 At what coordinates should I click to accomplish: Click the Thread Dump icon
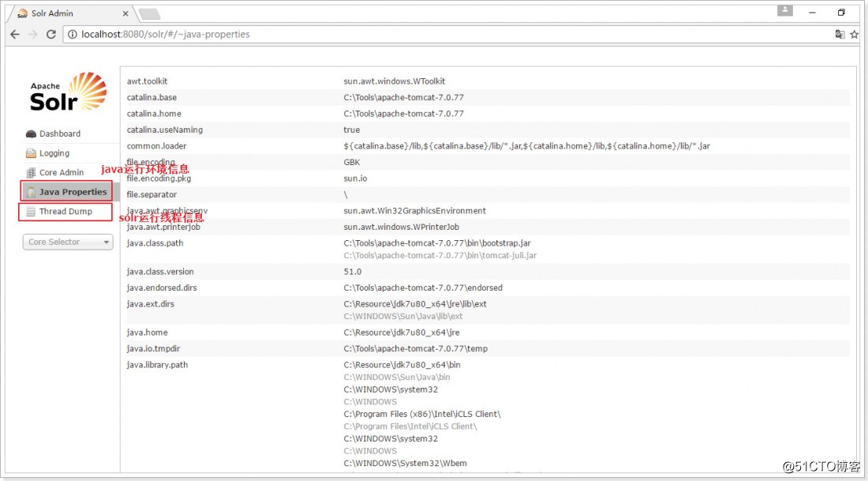click(x=31, y=212)
